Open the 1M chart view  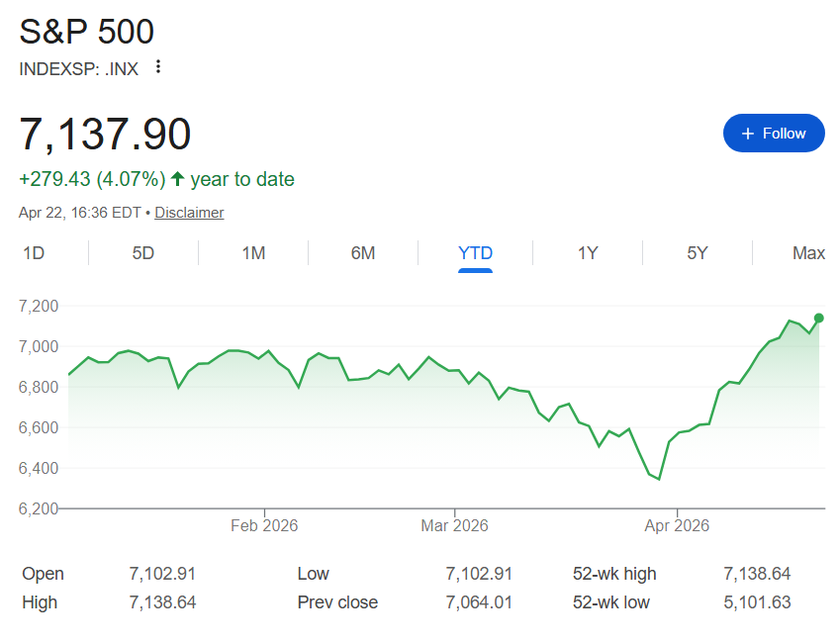(254, 252)
